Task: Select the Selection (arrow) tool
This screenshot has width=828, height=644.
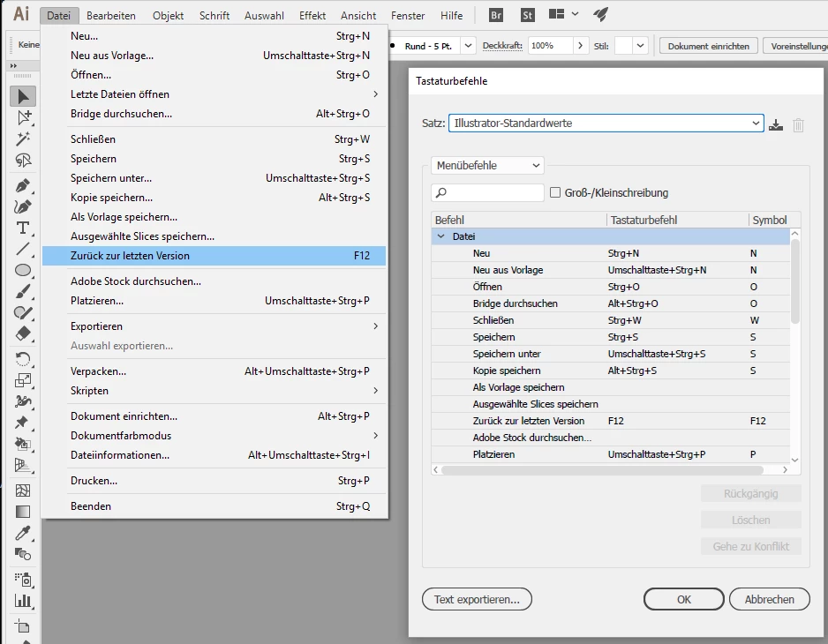Action: (x=23, y=97)
